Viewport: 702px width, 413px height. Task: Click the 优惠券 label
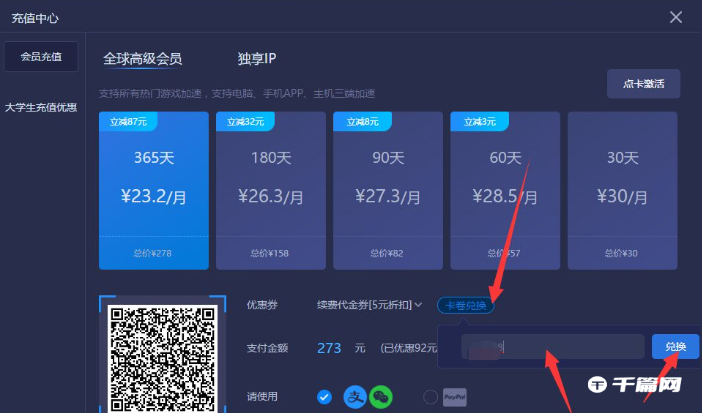tap(262, 305)
